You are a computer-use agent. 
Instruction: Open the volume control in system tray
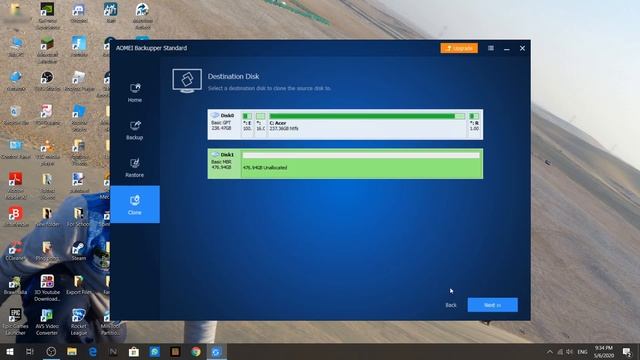click(x=569, y=351)
